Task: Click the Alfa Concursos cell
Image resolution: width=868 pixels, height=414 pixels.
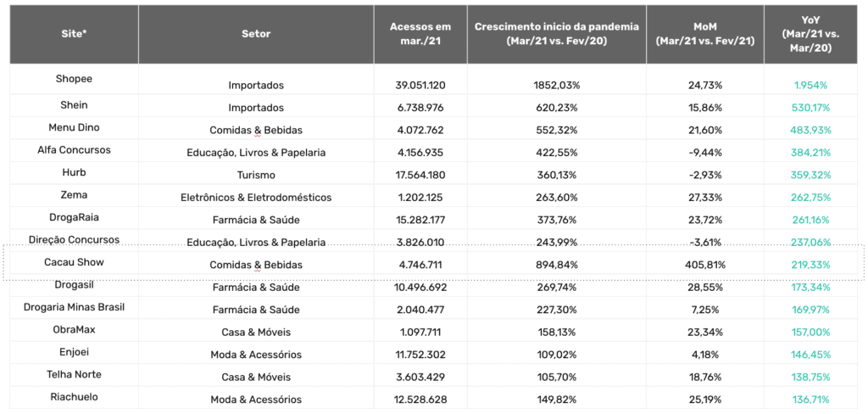Action: tap(74, 149)
